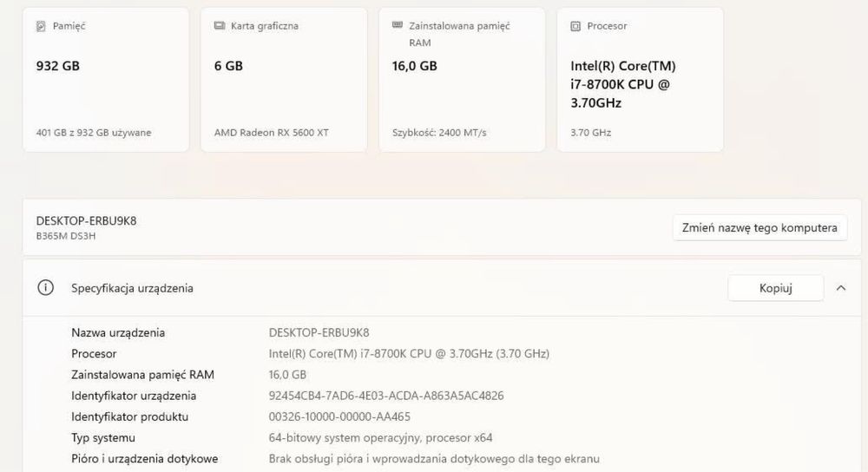Click Zmień nazwę tego komputera
This screenshot has height=472, width=868.
759,227
